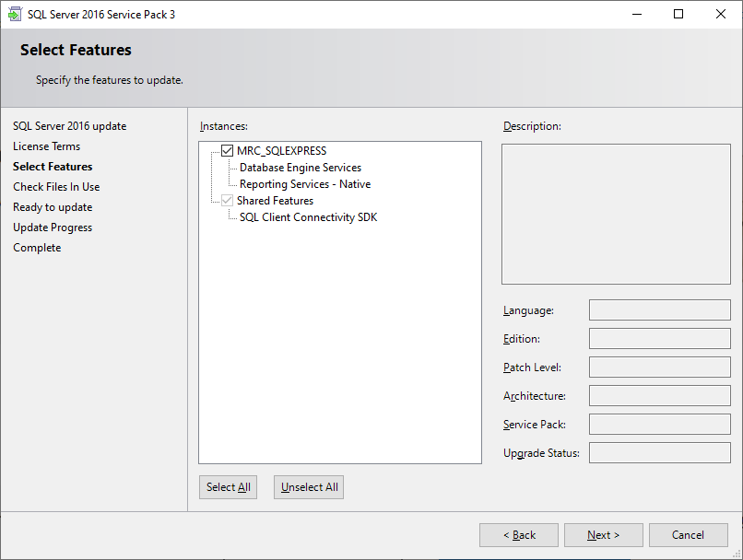The height and width of the screenshot is (560, 743).
Task: Select Database Engine Services tree item
Action: pyautogui.click(x=300, y=168)
